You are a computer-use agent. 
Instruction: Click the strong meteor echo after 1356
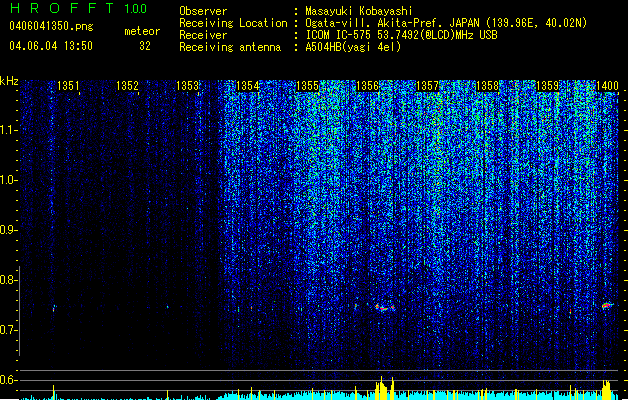(x=385, y=308)
